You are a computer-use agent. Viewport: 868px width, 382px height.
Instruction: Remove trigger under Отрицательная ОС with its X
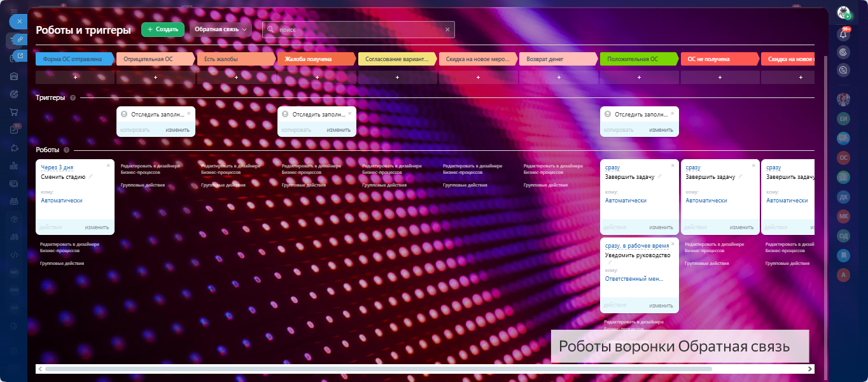188,113
